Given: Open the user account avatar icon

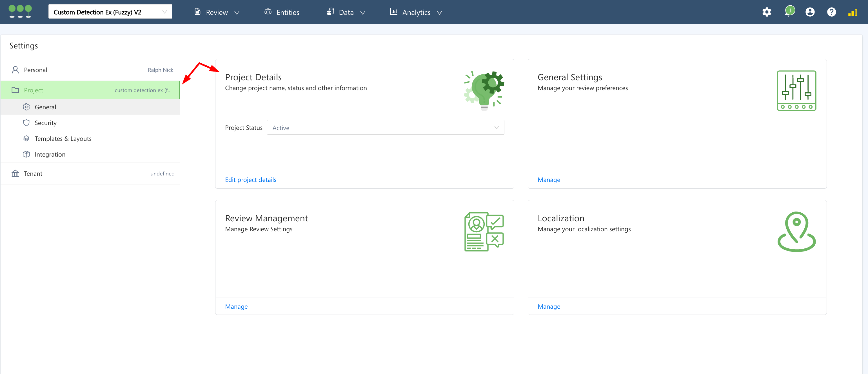Looking at the screenshot, I should pos(810,12).
